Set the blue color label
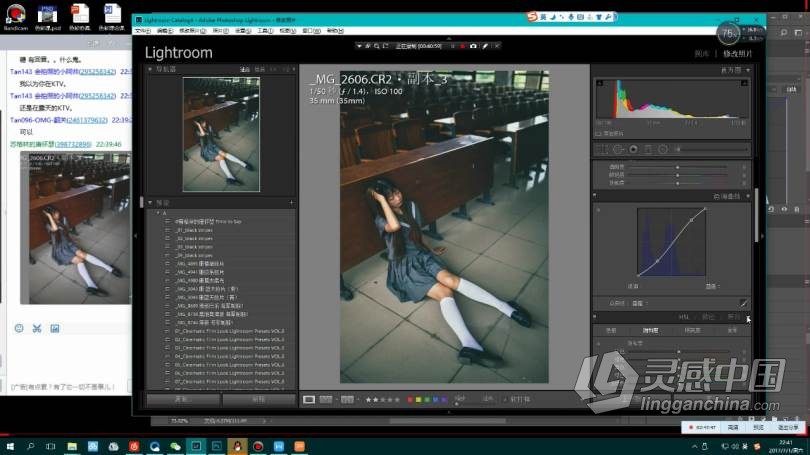Viewport: 810px width, 455px height. (x=435, y=399)
